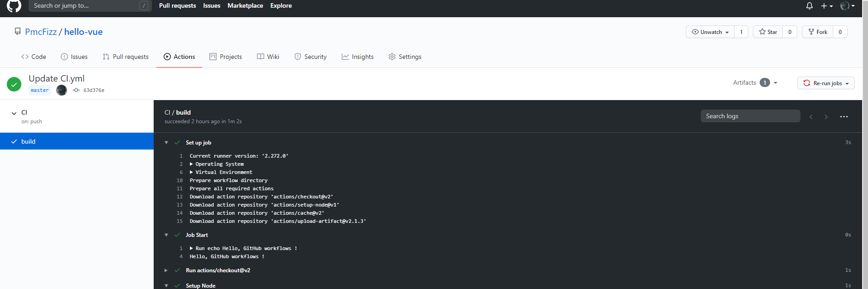The height and width of the screenshot is (289, 868).
Task: Click log line 'Prepare all required actions'
Action: click(232, 188)
